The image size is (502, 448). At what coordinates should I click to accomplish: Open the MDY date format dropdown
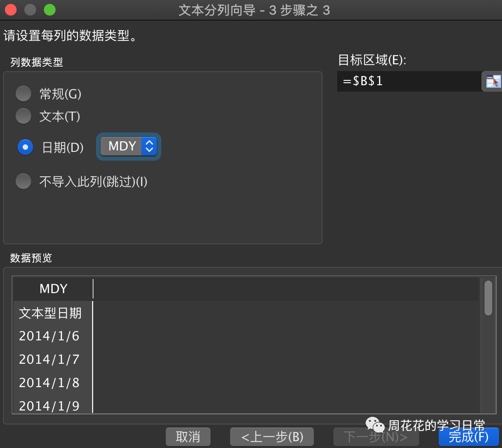pos(128,147)
